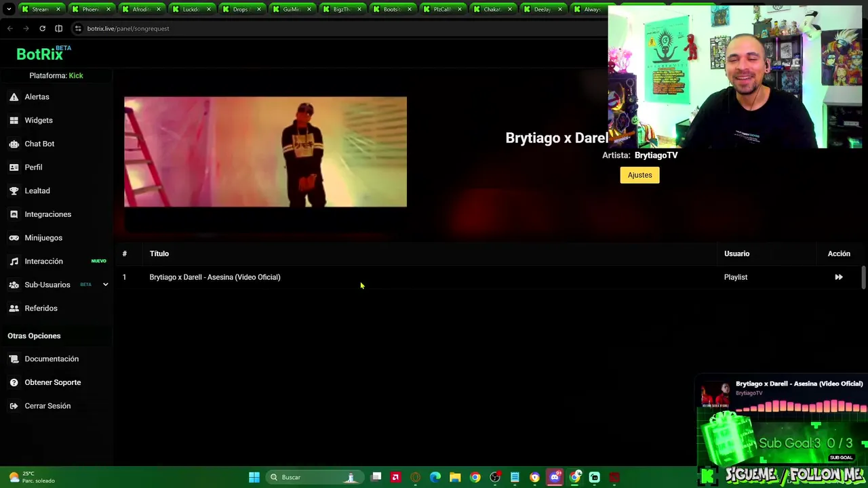This screenshot has height=488, width=868.
Task: Skip the Asesina song with fast-forward
Action: (839, 277)
